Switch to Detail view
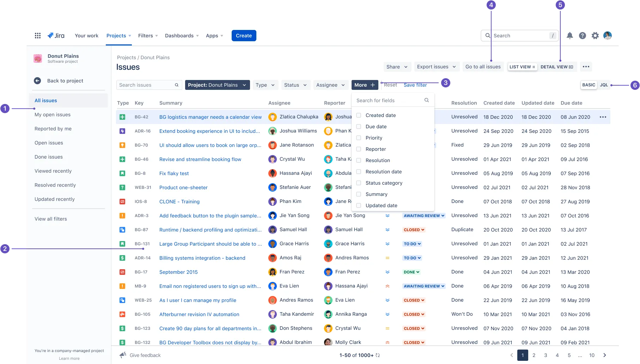Viewport: 640px width, 364px height. pos(557,67)
